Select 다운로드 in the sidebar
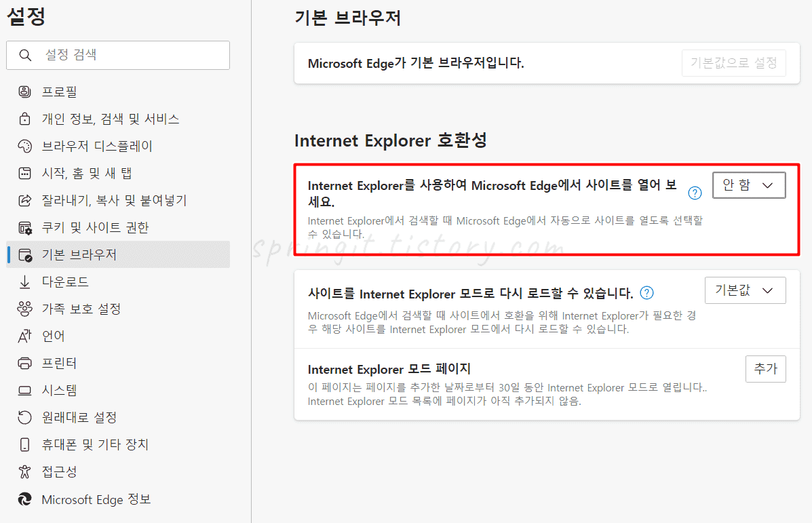The image size is (812, 523). 118,282
